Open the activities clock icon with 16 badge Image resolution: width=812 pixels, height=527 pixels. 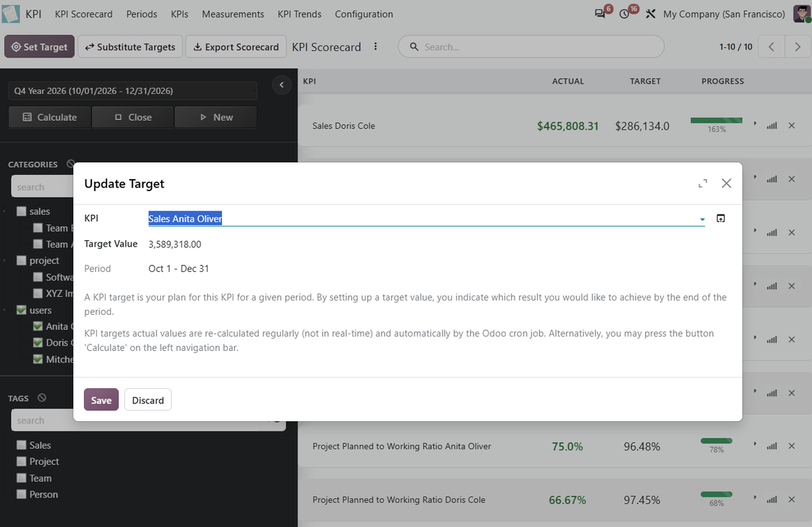click(624, 14)
